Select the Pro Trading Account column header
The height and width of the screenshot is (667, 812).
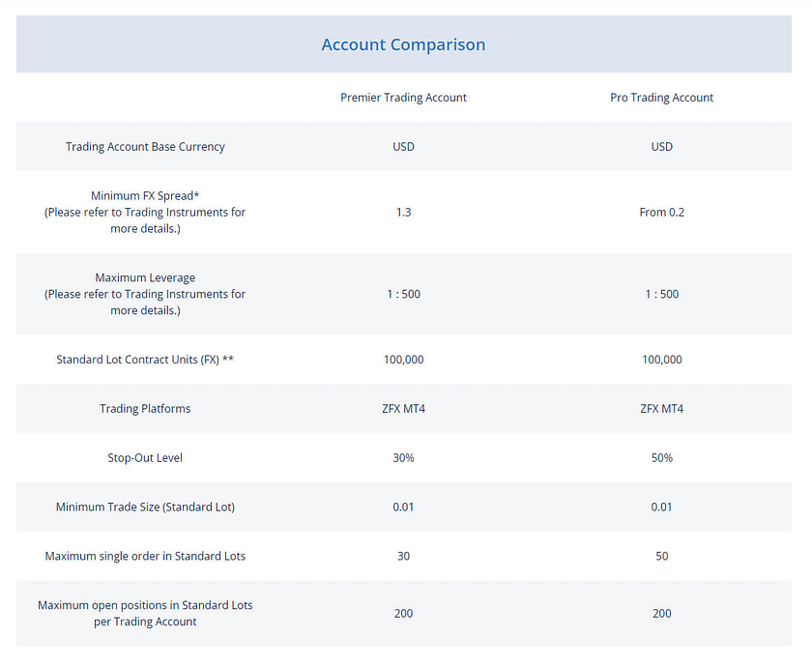pyautogui.click(x=661, y=98)
